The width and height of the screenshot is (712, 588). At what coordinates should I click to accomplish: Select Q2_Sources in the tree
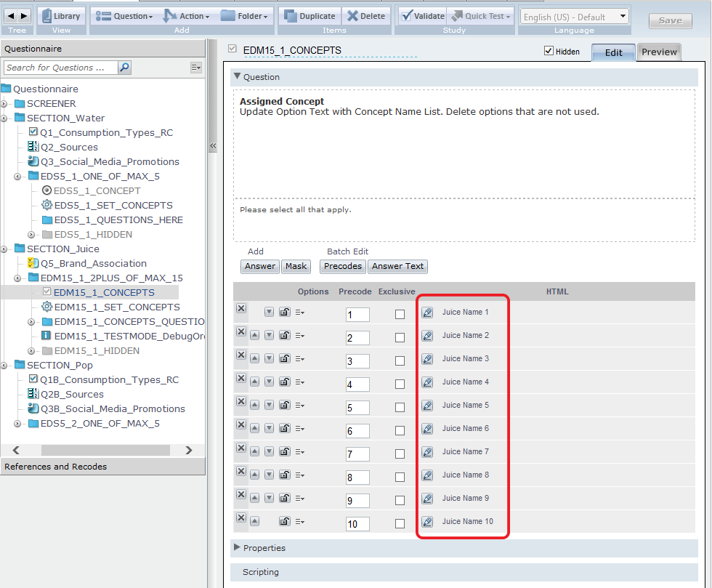click(x=69, y=148)
